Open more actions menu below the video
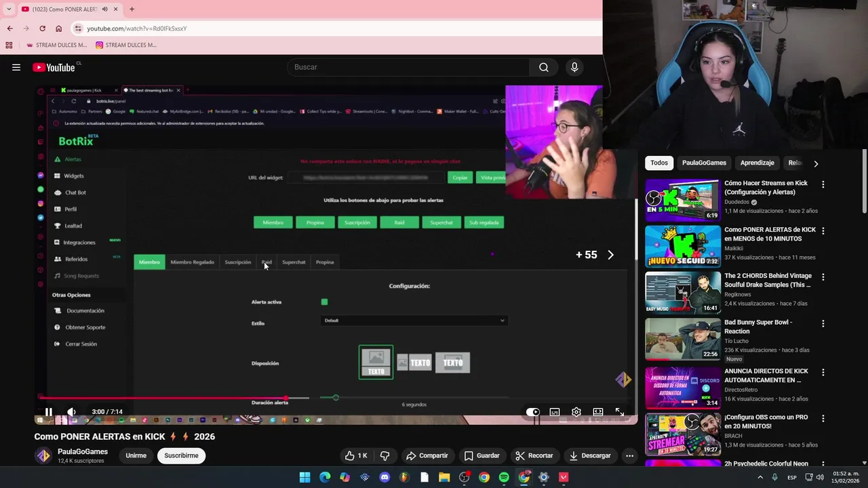The width and height of the screenshot is (868, 488). [629, 455]
